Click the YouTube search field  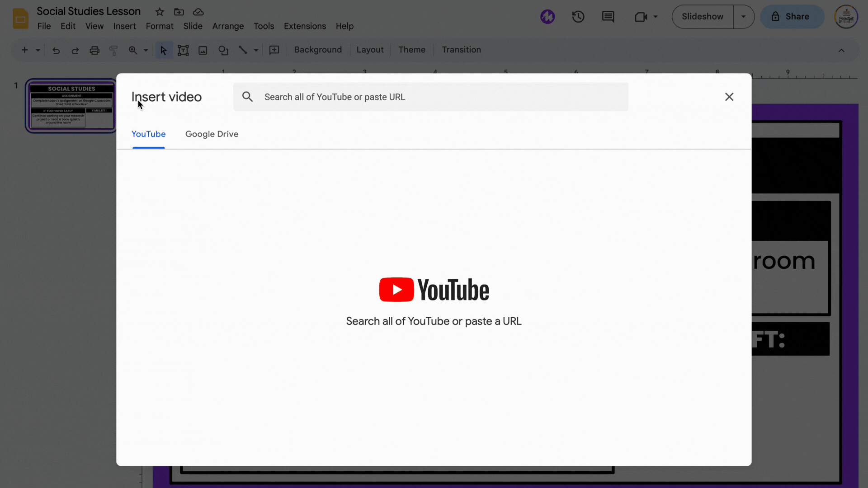(x=431, y=97)
